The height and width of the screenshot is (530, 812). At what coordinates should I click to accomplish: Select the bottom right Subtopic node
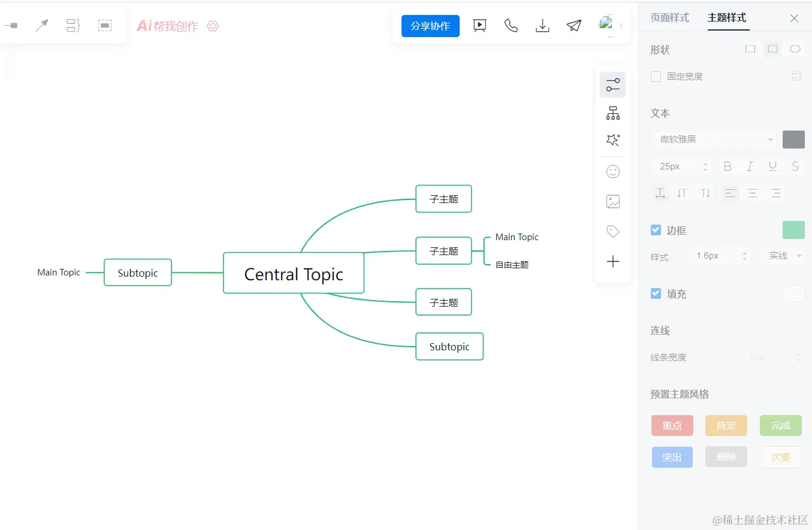tap(449, 346)
